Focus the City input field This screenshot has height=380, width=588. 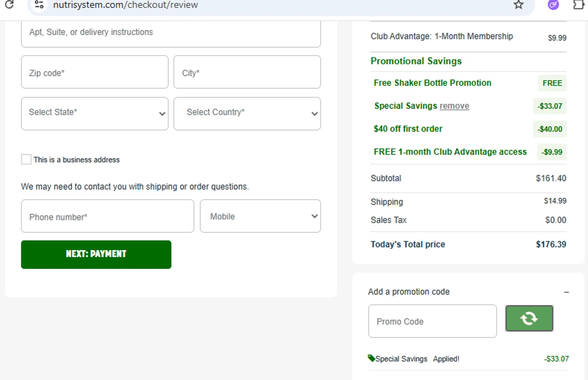pos(247,72)
